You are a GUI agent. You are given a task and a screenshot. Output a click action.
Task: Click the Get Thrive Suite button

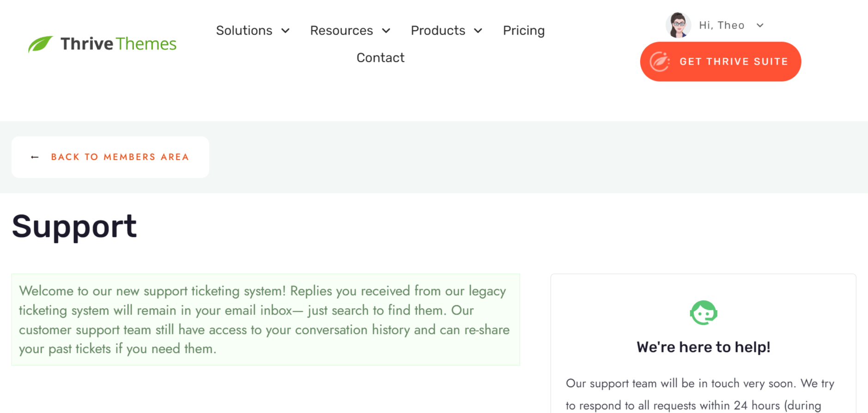pos(721,61)
